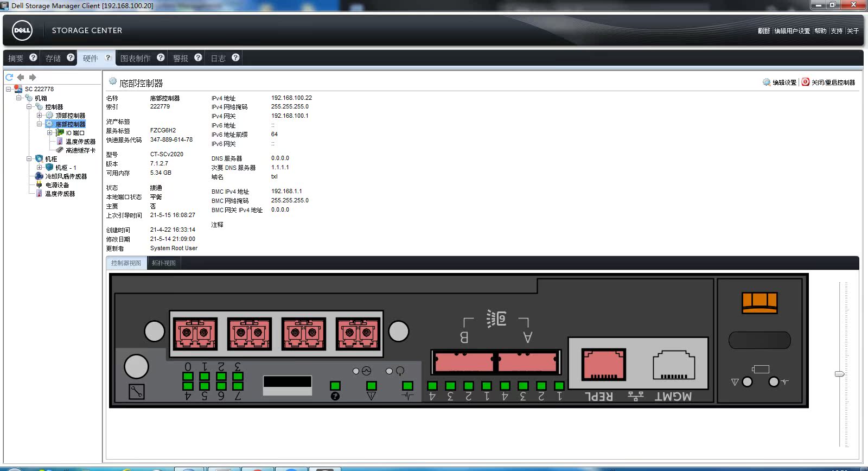
Task: Open 编辑用户设置 in the header
Action: (792, 31)
